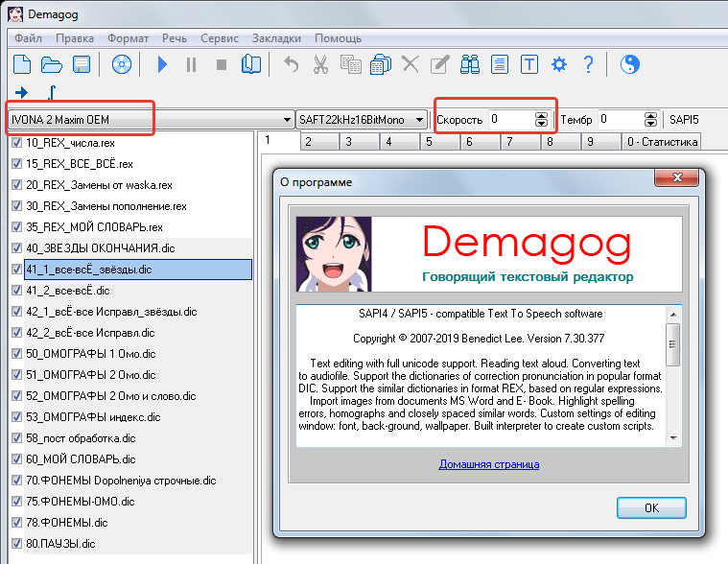Stop speech with the Stop icon
The width and height of the screenshot is (728, 564).
coord(222,64)
